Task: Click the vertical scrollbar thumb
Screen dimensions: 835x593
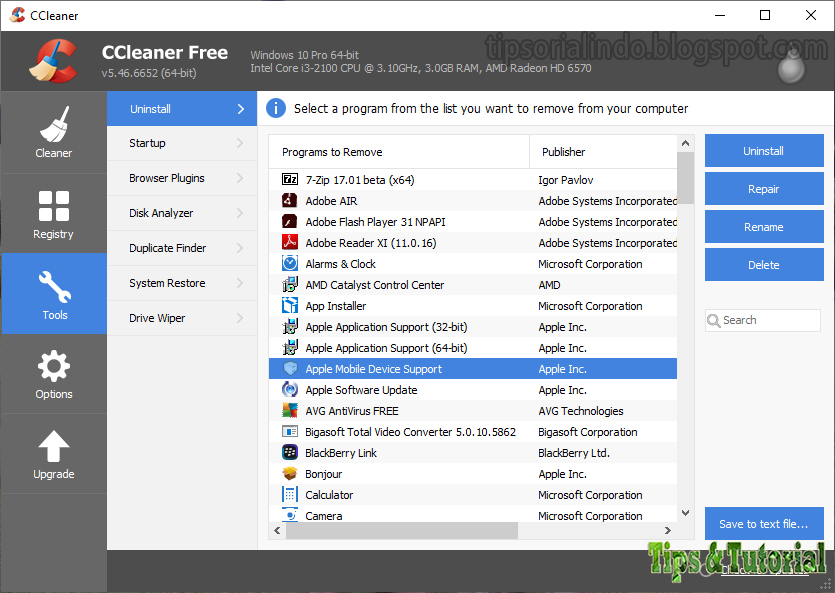Action: coord(686,178)
